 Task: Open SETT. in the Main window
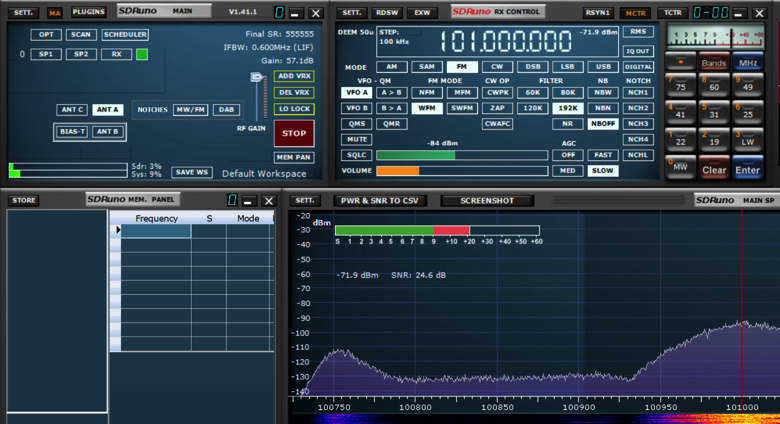(x=23, y=12)
